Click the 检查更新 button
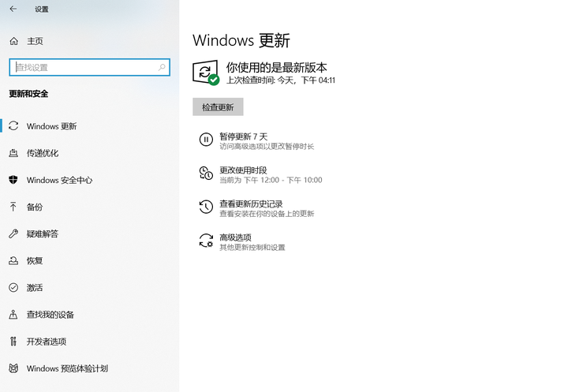This screenshot has height=392, width=568. [218, 107]
